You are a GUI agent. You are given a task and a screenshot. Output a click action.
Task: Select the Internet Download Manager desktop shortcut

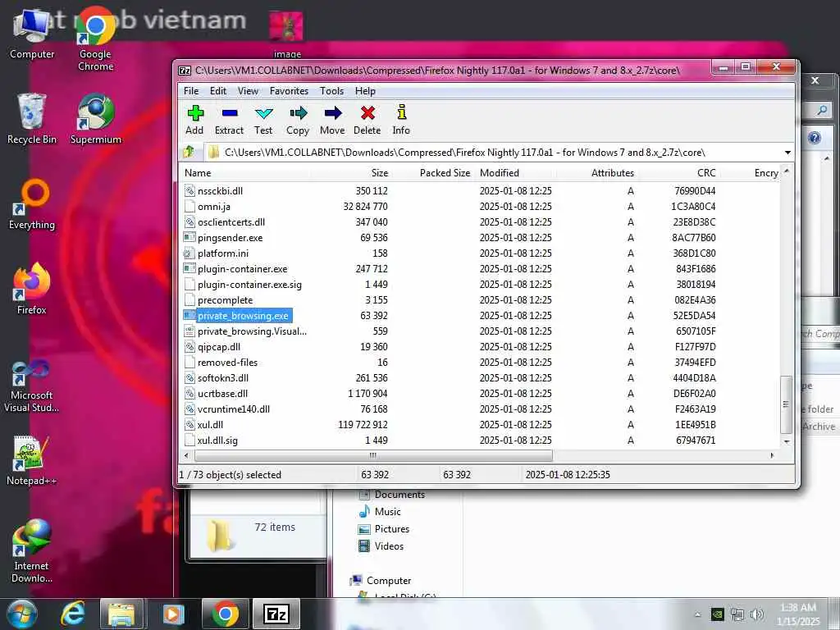(32, 551)
